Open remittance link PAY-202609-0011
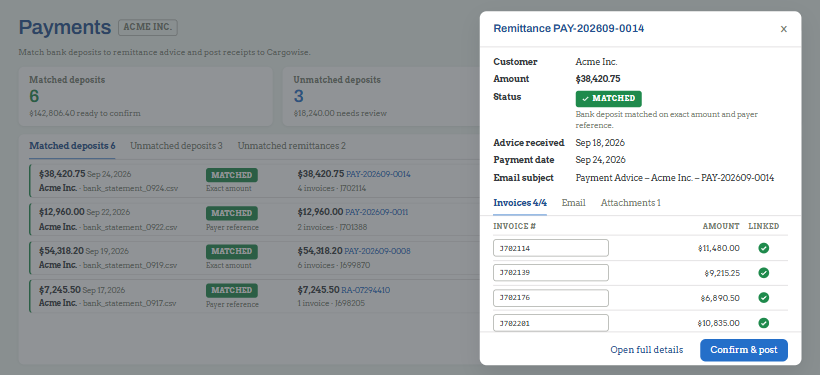820x375 pixels. coord(377,212)
